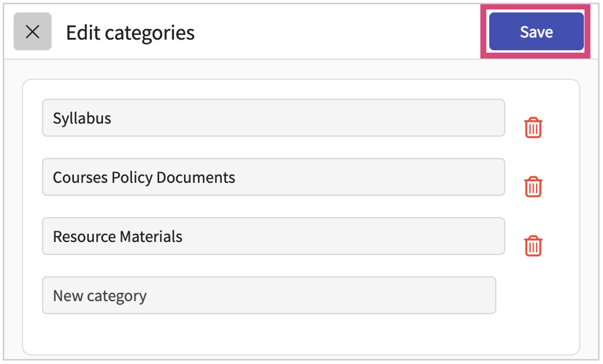Hit the red trash can next to Resource Materials
This screenshot has width=603, height=364.
(x=533, y=246)
